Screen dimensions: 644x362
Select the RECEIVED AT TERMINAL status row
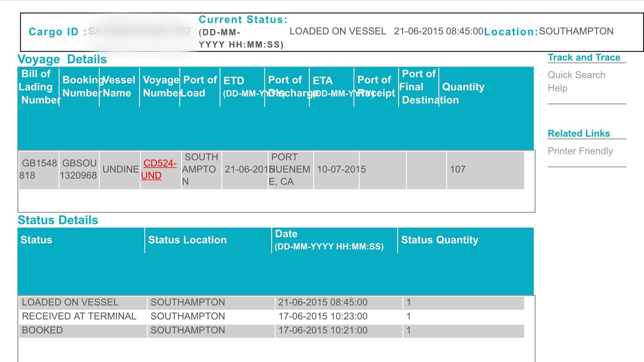79,316
